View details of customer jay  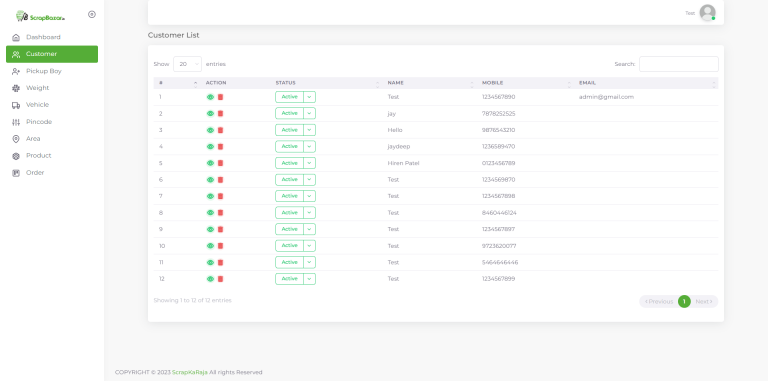[x=210, y=114]
